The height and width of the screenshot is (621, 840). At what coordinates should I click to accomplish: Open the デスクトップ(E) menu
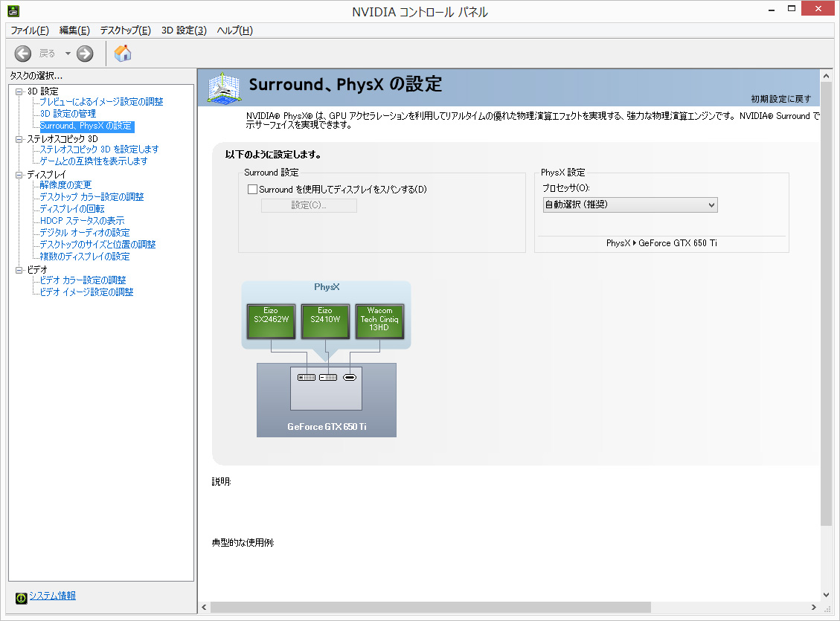125,30
